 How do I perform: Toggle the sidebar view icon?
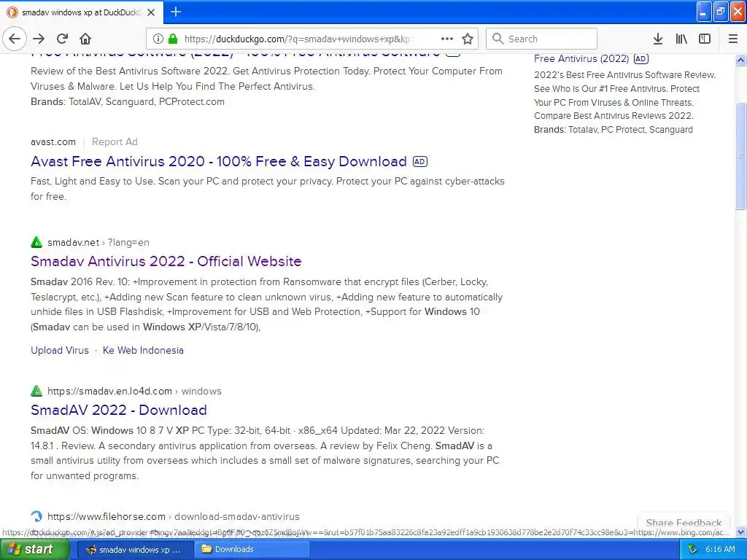[x=705, y=39]
